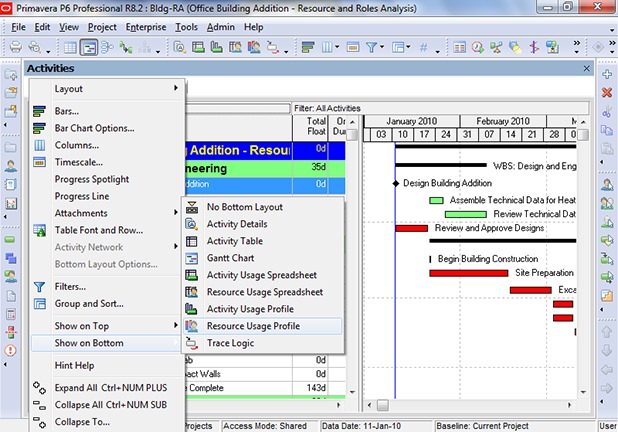This screenshot has height=432, width=618.
Task: Open the Enterprise menu
Action: [x=146, y=27]
